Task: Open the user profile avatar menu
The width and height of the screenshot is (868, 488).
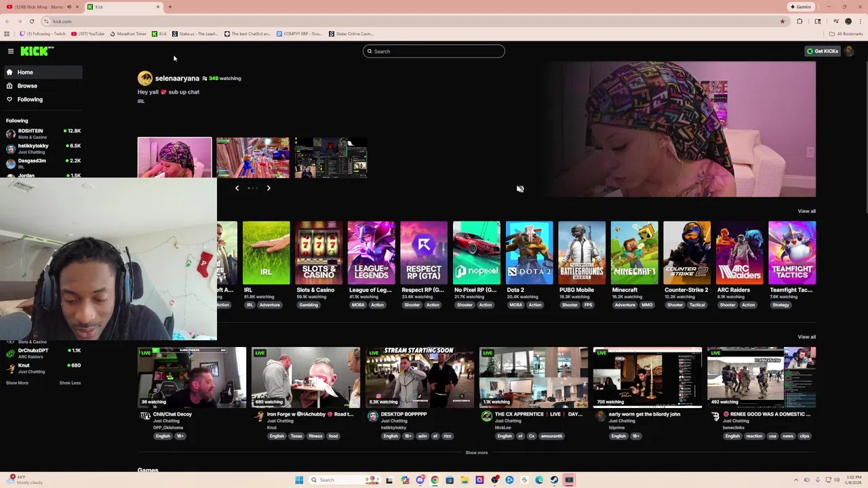Action: pyautogui.click(x=849, y=52)
